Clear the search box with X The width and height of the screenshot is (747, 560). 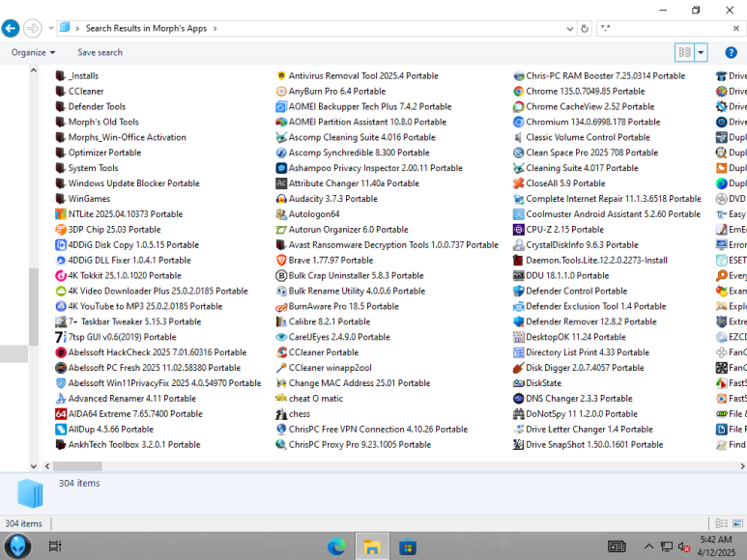pos(735,29)
